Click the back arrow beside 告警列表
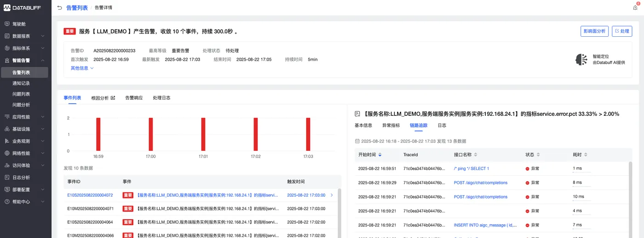 60,8
